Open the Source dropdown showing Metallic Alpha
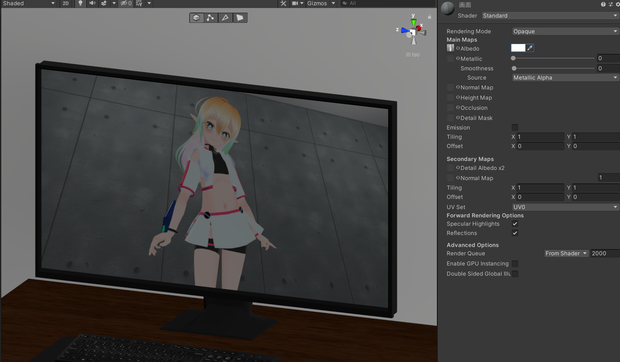 (565, 77)
